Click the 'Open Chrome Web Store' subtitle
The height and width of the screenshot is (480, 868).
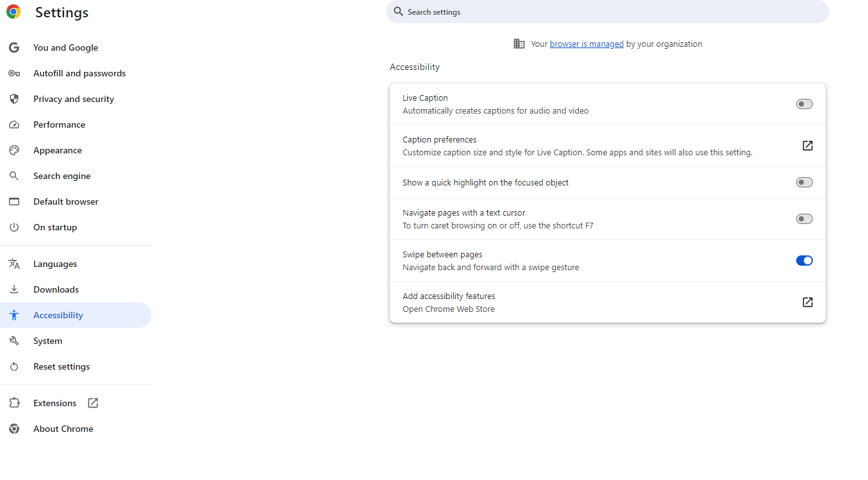point(449,309)
